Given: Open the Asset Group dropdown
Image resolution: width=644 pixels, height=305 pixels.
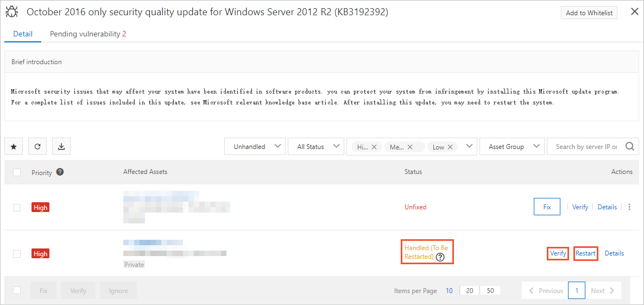Looking at the screenshot, I should click(512, 146).
